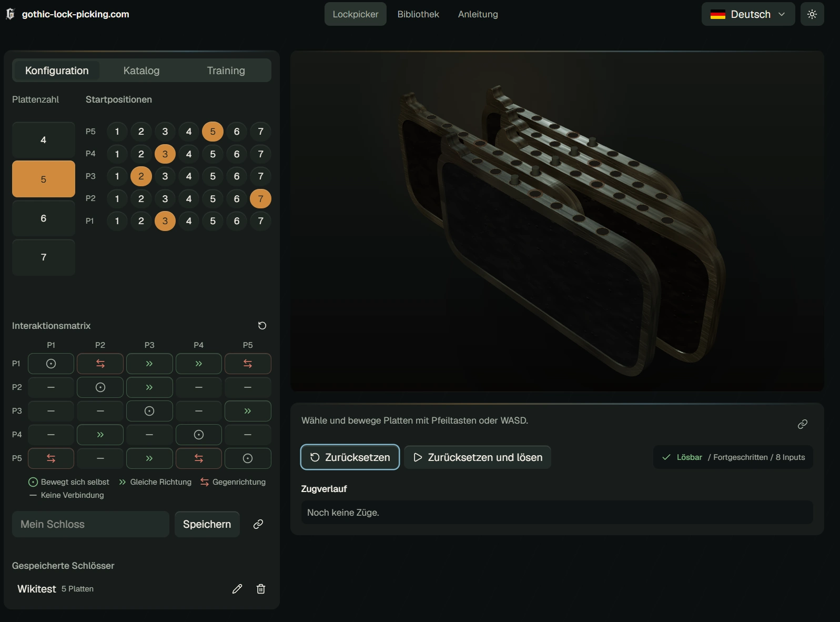Click the 'Gespeicherte Schlösser' heading
The height and width of the screenshot is (622, 840).
click(63, 566)
